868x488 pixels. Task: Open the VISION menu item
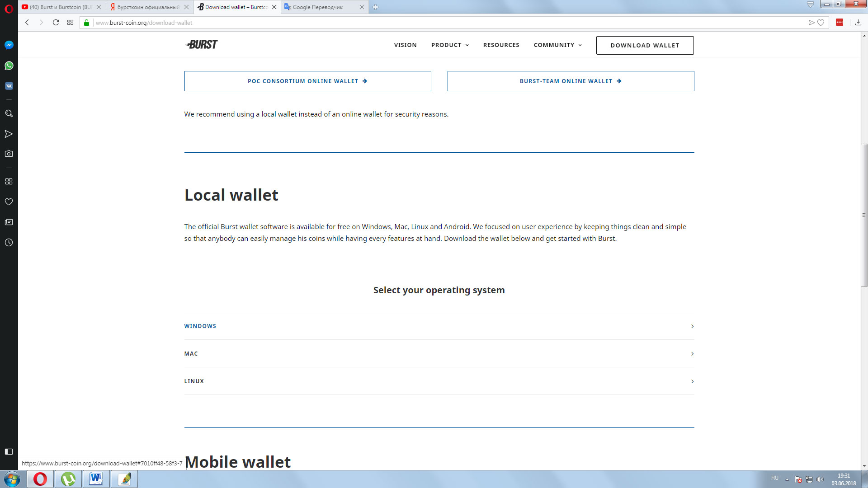point(405,45)
